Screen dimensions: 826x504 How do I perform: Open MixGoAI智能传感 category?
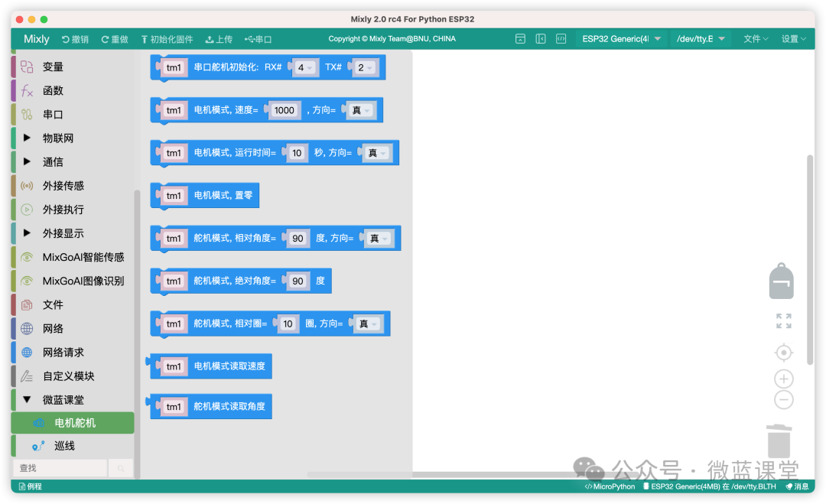[x=73, y=257]
